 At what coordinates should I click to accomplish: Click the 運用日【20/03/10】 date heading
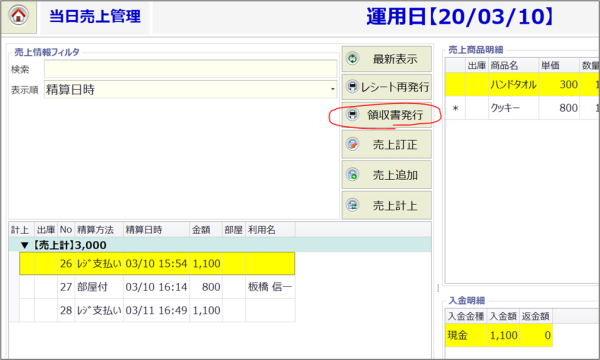(460, 17)
